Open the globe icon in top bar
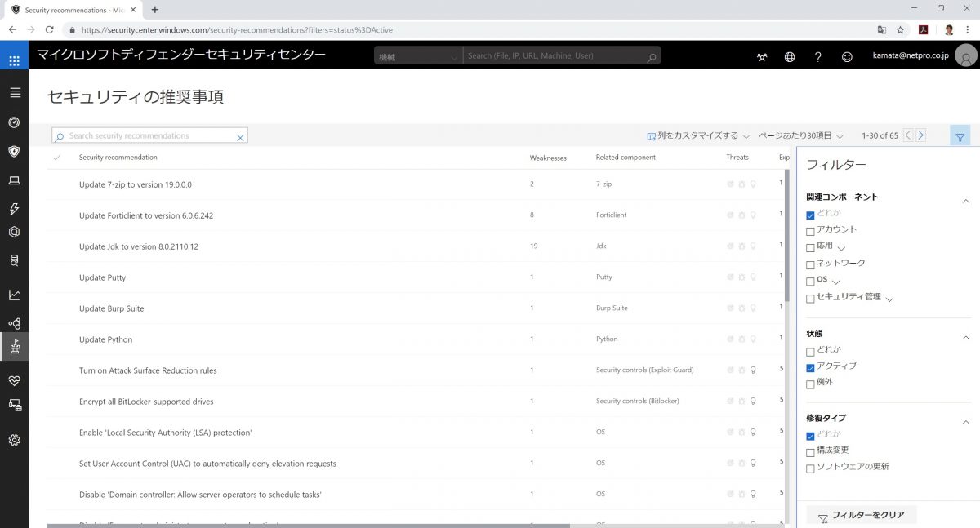Image resolution: width=980 pixels, height=528 pixels. [x=790, y=57]
